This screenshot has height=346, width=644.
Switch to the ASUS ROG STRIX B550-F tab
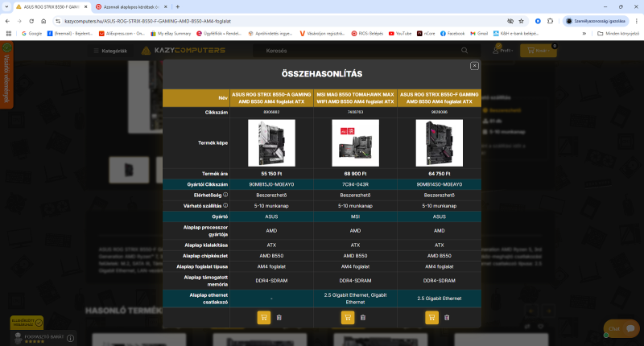[x=52, y=7]
